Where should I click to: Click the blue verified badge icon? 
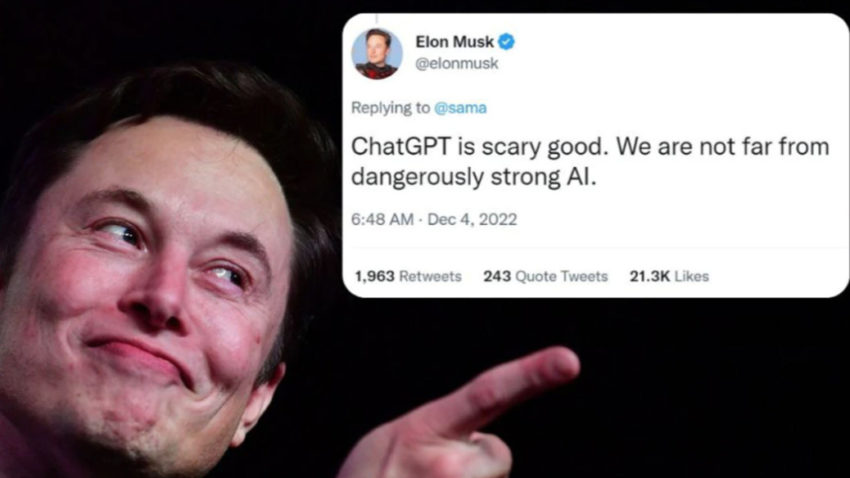tap(506, 42)
